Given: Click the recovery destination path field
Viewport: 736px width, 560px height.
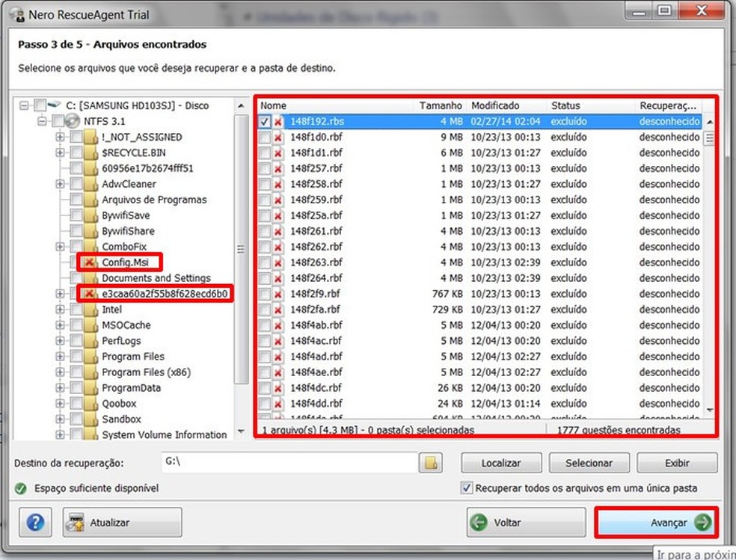Looking at the screenshot, I should pyautogui.click(x=289, y=463).
